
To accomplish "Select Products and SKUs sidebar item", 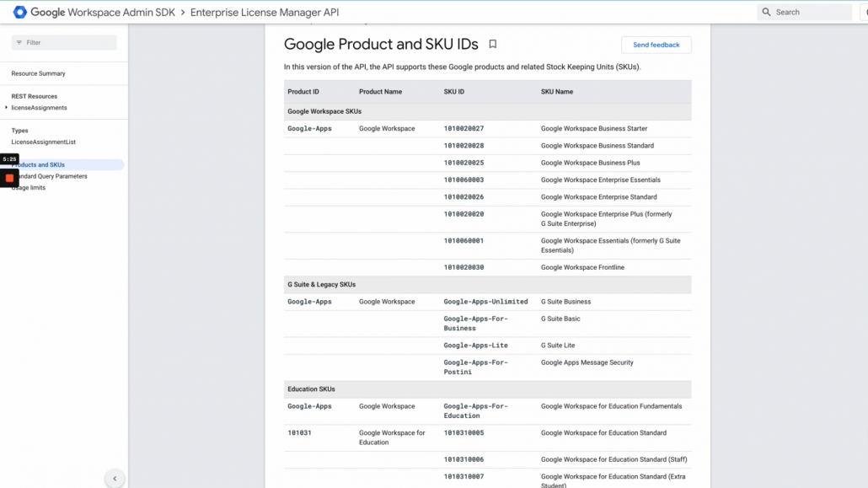I will (x=62, y=165).
